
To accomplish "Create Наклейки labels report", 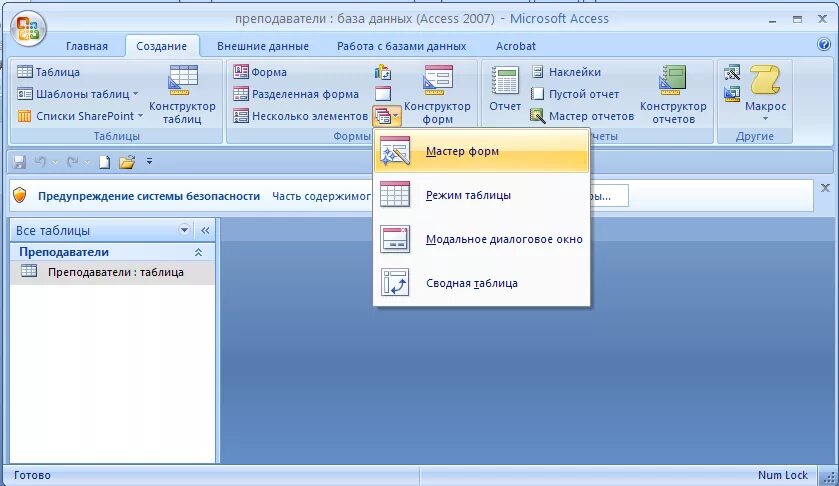I will click(x=566, y=72).
